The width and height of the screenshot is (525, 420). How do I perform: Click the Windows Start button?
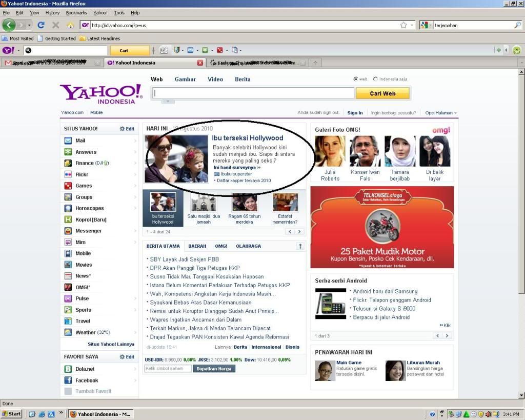point(11,414)
